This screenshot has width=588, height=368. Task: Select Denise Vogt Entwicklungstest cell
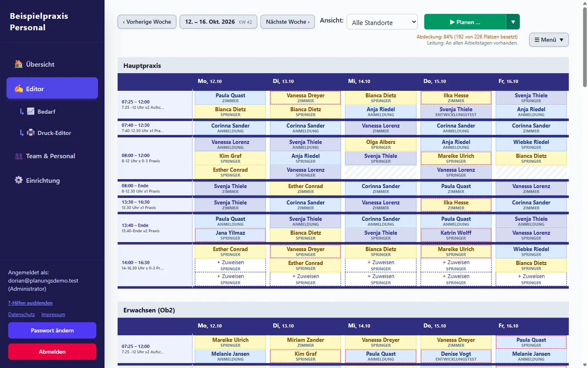(456, 356)
